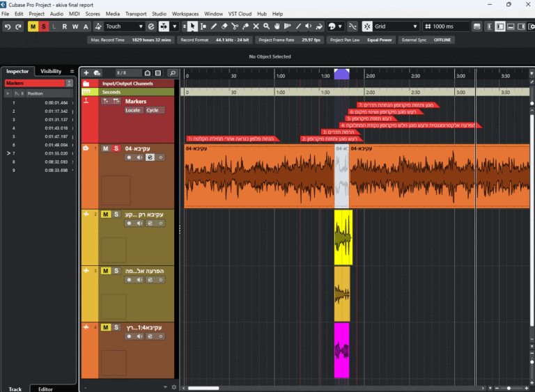
Task: Select the Object Selection arrow tool
Action: coord(192,26)
